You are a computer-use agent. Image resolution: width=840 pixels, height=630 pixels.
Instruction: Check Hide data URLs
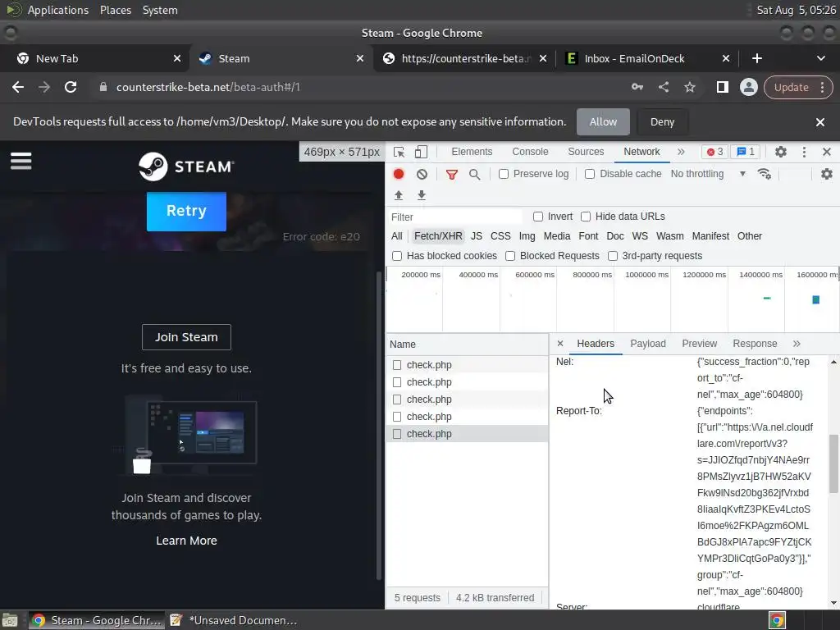coord(586,217)
